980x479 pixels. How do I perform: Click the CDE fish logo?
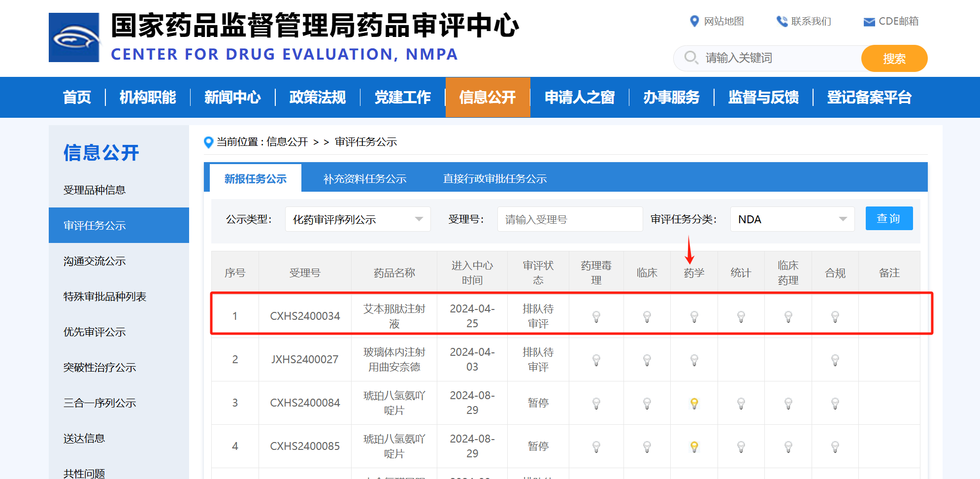pos(74,37)
